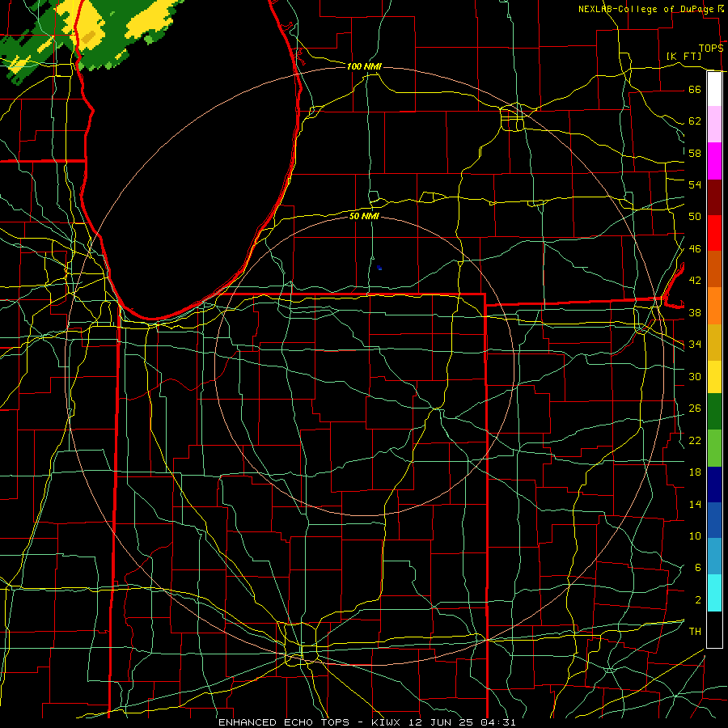The image size is (728, 728).
Task: Click the medium blue 18 kft swatch
Action: 714,520
